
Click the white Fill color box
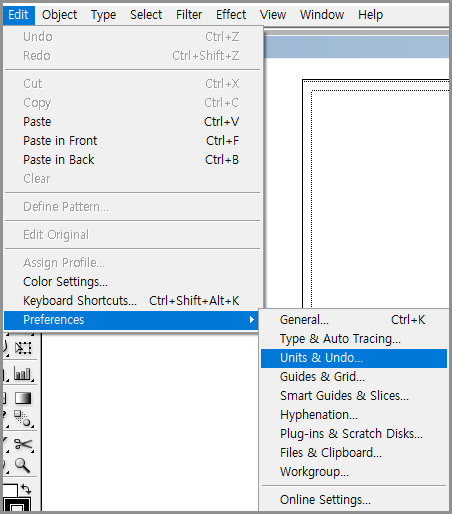(x=9, y=491)
